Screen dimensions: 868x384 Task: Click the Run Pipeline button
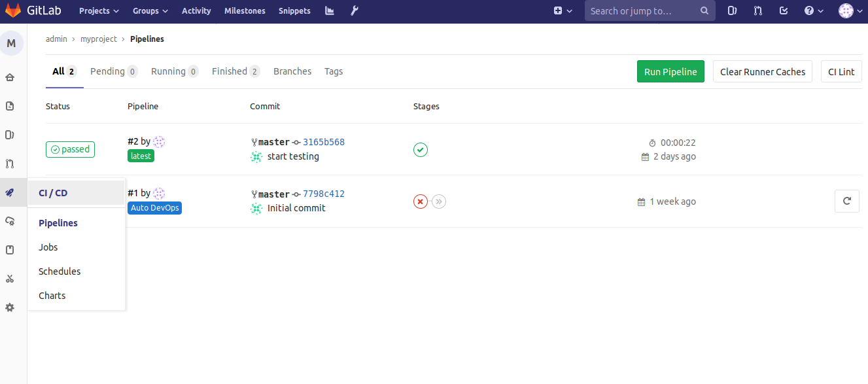(670, 71)
